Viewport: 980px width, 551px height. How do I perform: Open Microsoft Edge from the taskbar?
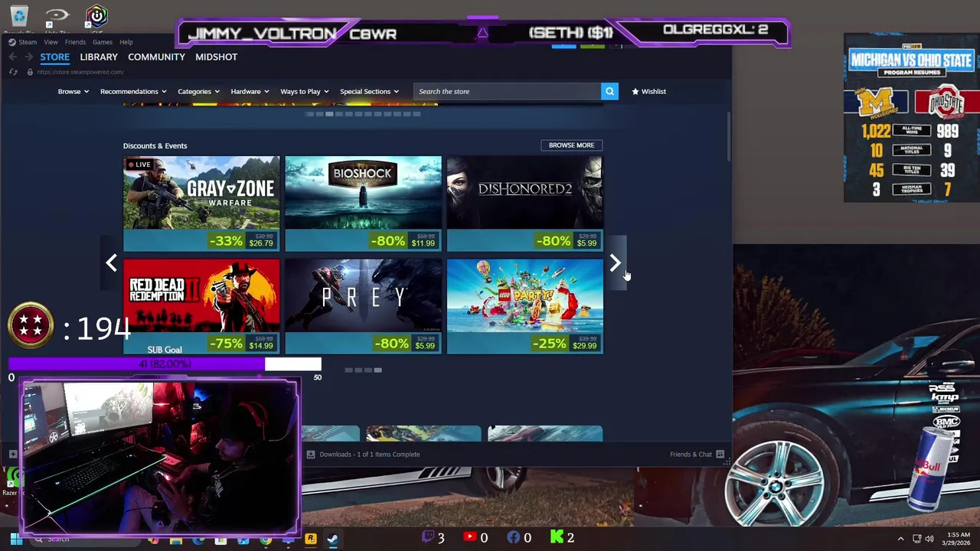tap(198, 540)
